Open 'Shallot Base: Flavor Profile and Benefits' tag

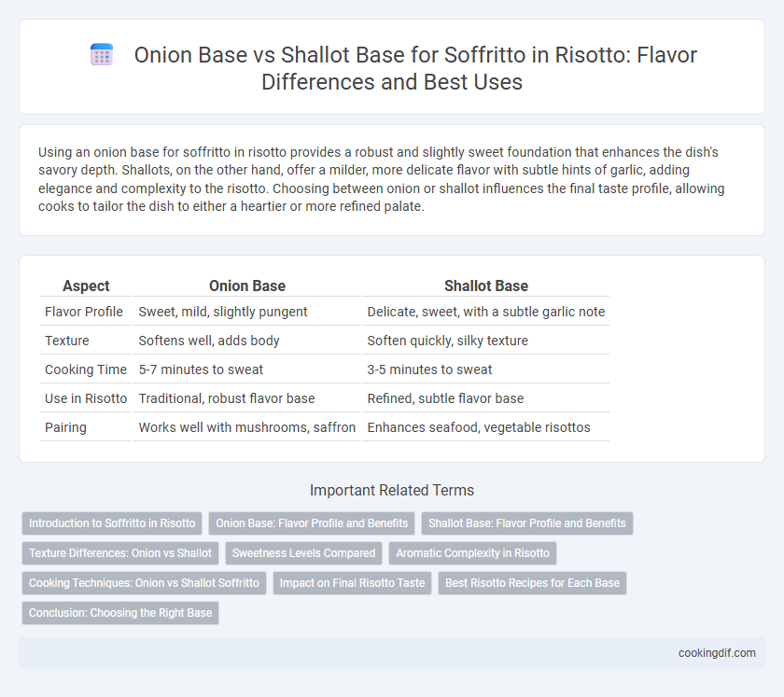(527, 523)
